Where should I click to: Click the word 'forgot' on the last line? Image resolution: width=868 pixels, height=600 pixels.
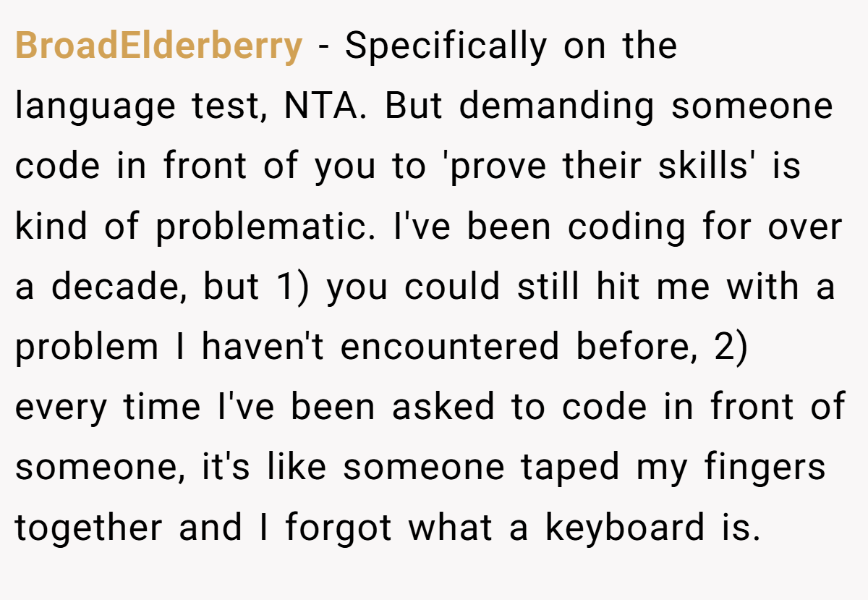(x=338, y=528)
